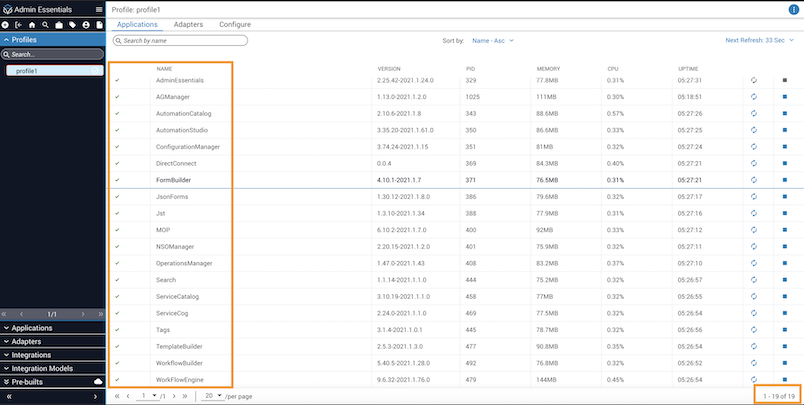This screenshot has height=405, width=804.
Task: Open the blue info icon at top right
Action: coord(793,9)
